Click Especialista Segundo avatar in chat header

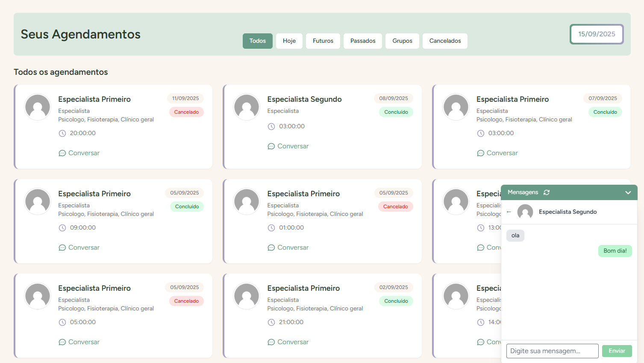(525, 212)
